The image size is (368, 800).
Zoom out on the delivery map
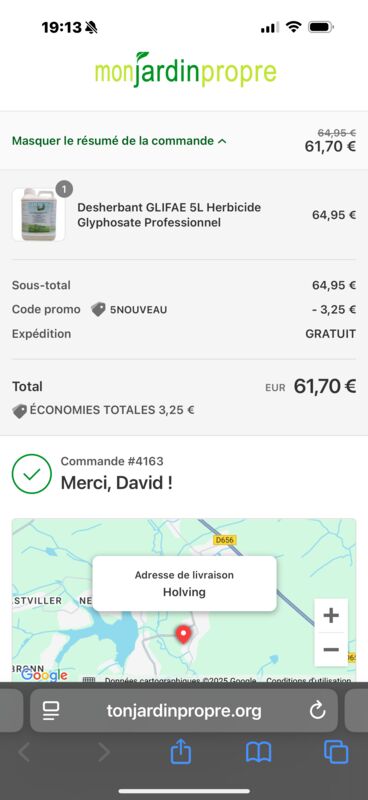point(331,649)
